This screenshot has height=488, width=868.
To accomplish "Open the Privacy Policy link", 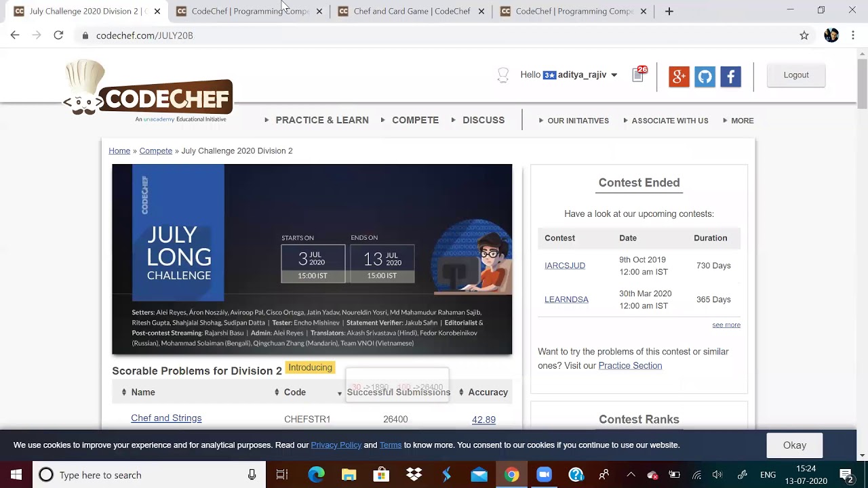I will coord(336,445).
